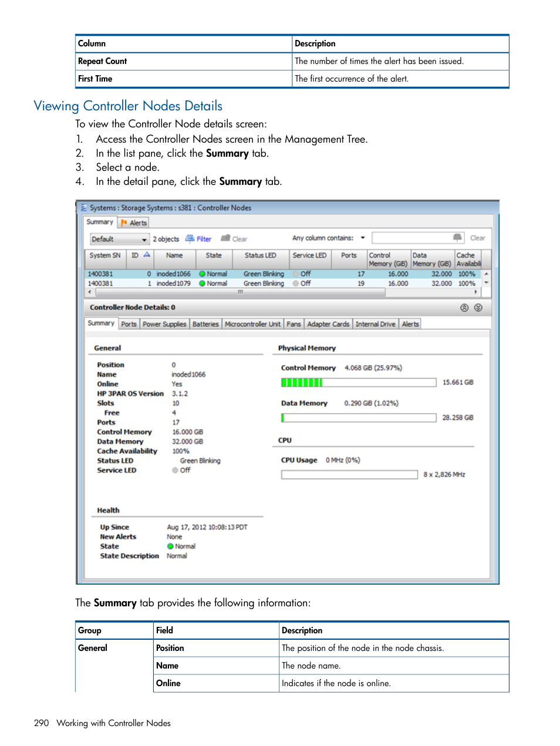Click the window title bar system icon
Viewport: 560px width, 746px height.
(84, 208)
